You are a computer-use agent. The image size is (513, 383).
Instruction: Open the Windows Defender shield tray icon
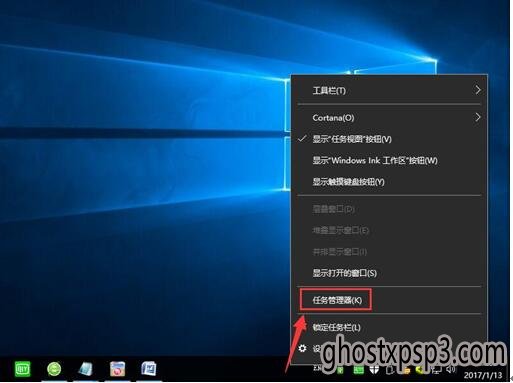click(374, 370)
